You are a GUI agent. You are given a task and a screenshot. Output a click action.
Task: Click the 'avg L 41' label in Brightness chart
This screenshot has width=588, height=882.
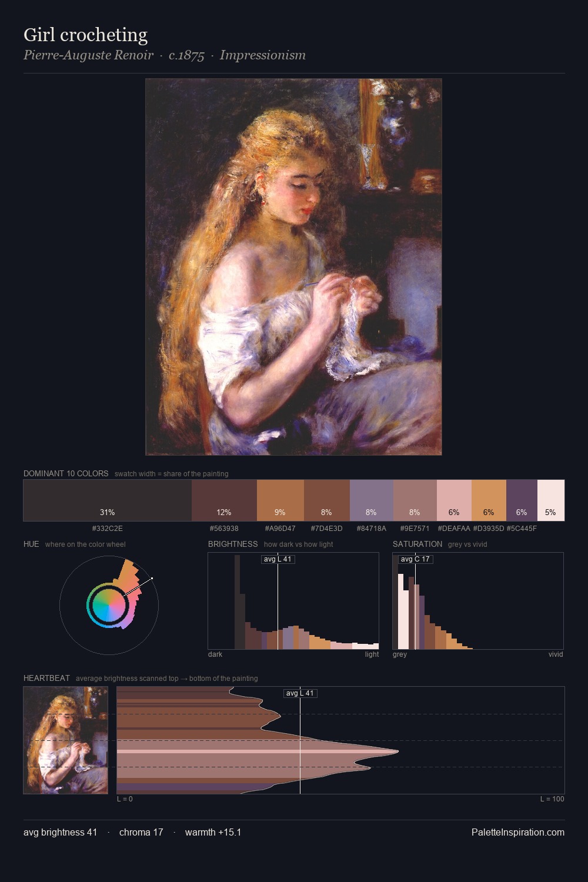[278, 559]
